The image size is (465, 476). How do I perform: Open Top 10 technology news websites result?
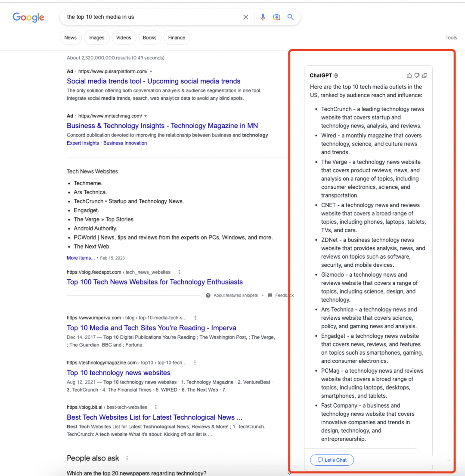(118, 373)
